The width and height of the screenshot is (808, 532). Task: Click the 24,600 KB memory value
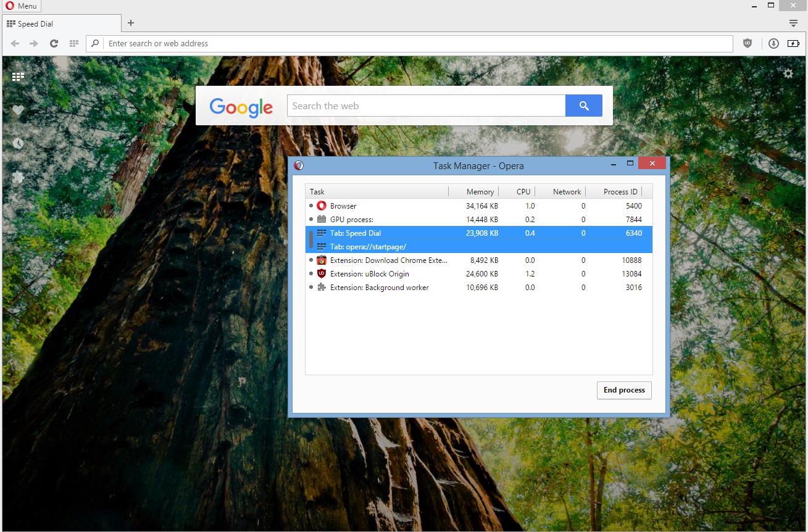click(482, 274)
